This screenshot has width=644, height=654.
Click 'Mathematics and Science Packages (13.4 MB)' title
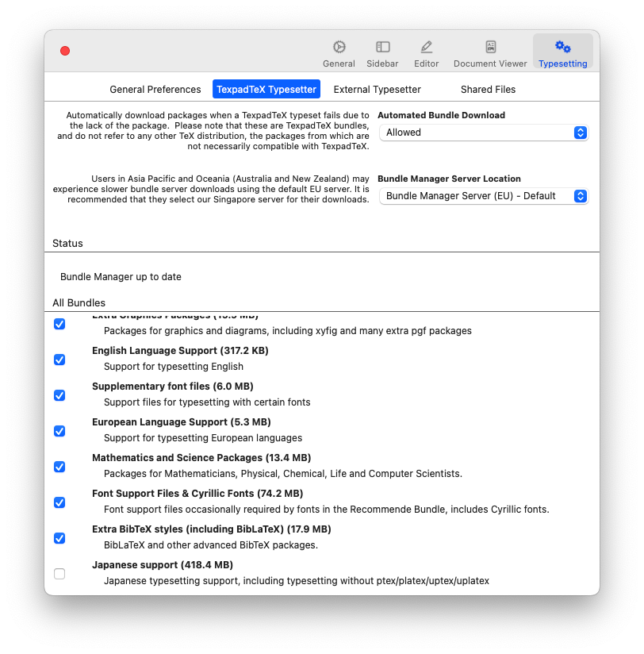tap(201, 457)
